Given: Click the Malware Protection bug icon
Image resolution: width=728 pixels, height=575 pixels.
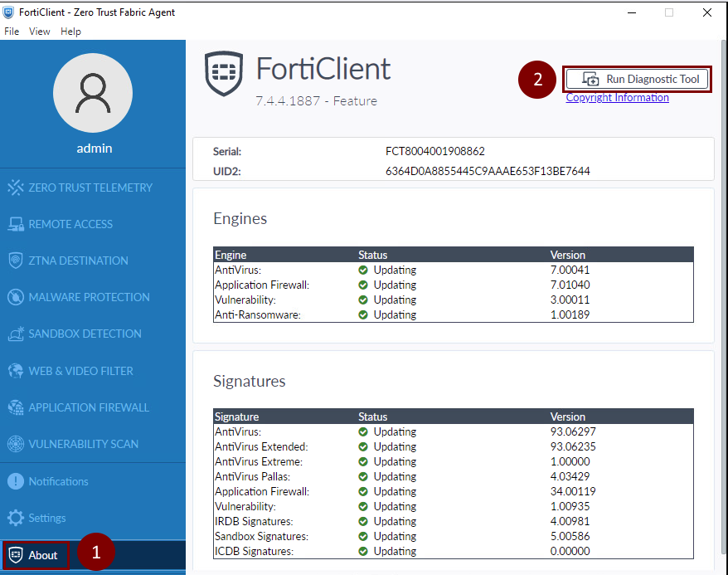Looking at the screenshot, I should tap(15, 297).
